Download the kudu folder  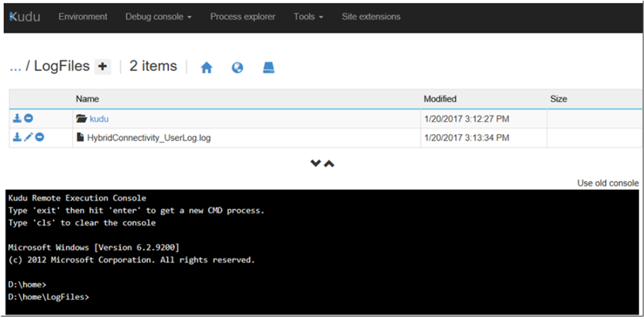tap(17, 118)
